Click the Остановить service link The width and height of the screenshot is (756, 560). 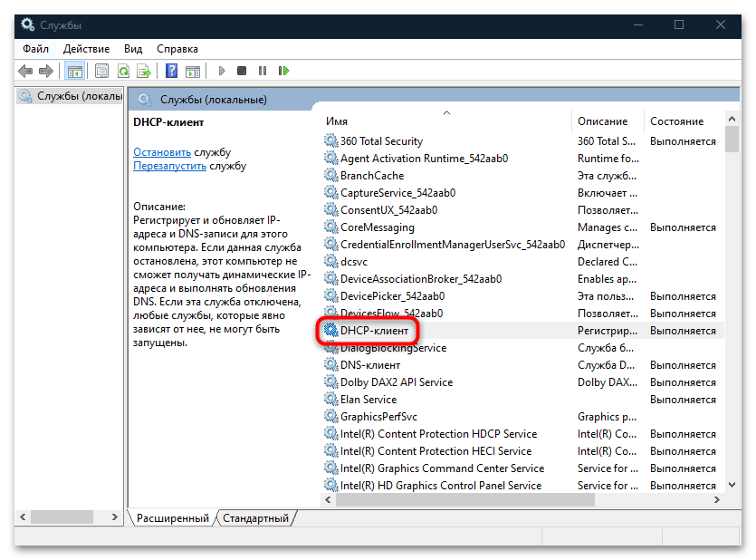pos(162,151)
